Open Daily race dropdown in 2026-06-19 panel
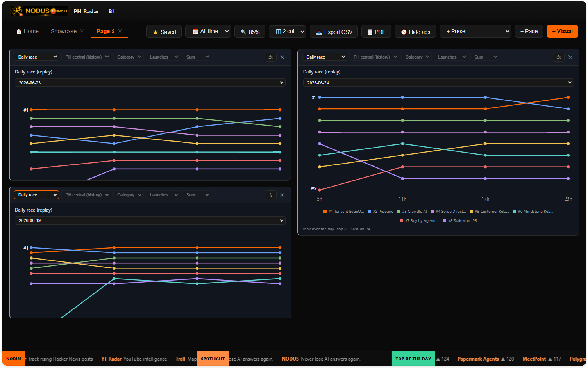This screenshot has width=588, height=368. click(36, 195)
